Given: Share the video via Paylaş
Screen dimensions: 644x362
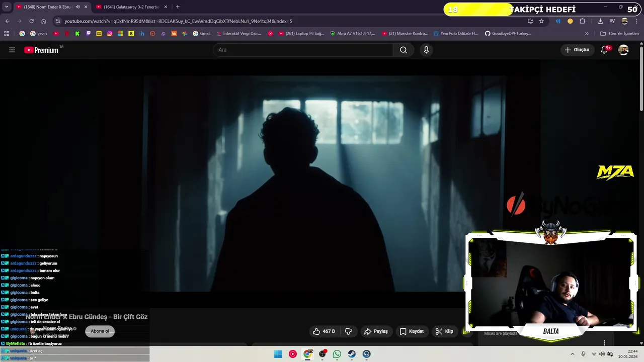Looking at the screenshot, I should coord(376,331).
